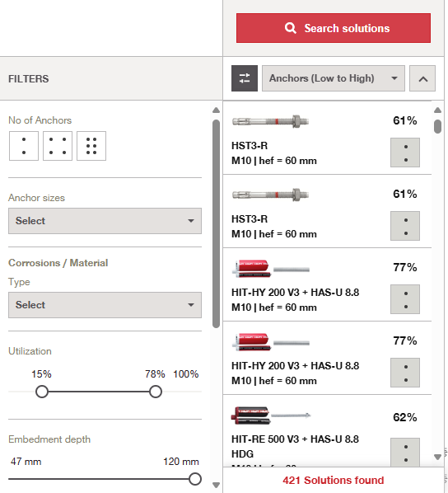This screenshot has width=448, height=493.
Task: Click anchor layout icon of second HIT-HY 200
Action: coord(405,373)
